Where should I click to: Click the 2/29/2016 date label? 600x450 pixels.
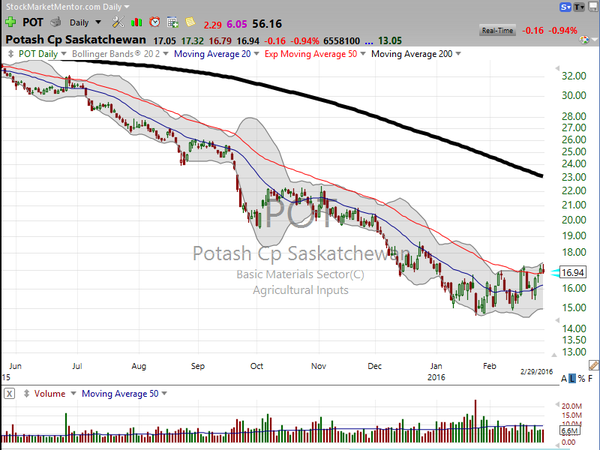(x=536, y=372)
